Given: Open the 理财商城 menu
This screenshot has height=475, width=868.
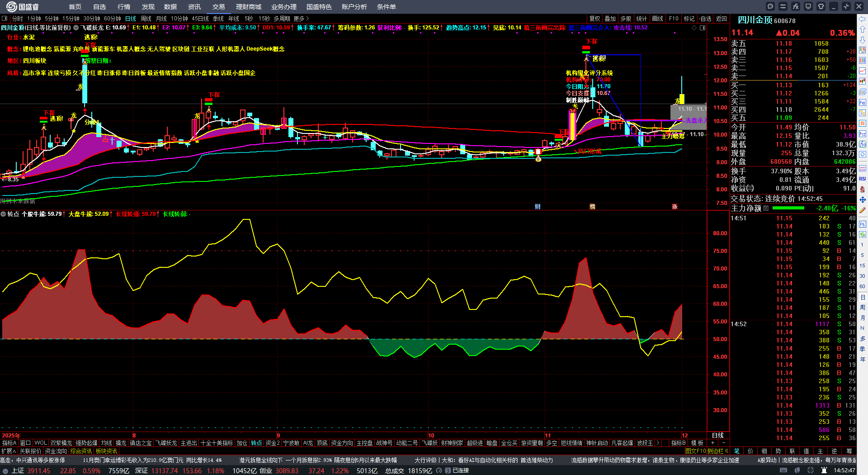Looking at the screenshot, I should [249, 7].
